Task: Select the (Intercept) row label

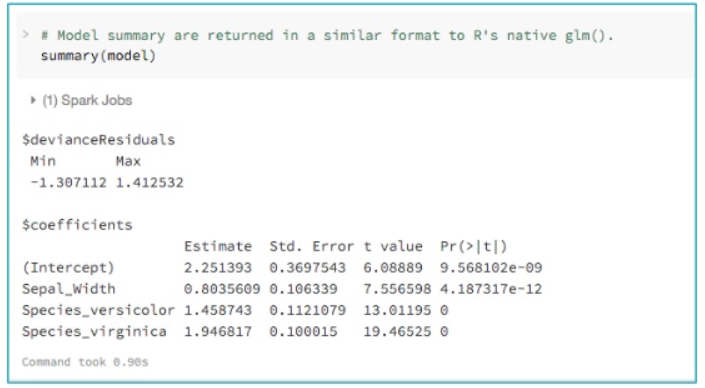Action: [68, 268]
